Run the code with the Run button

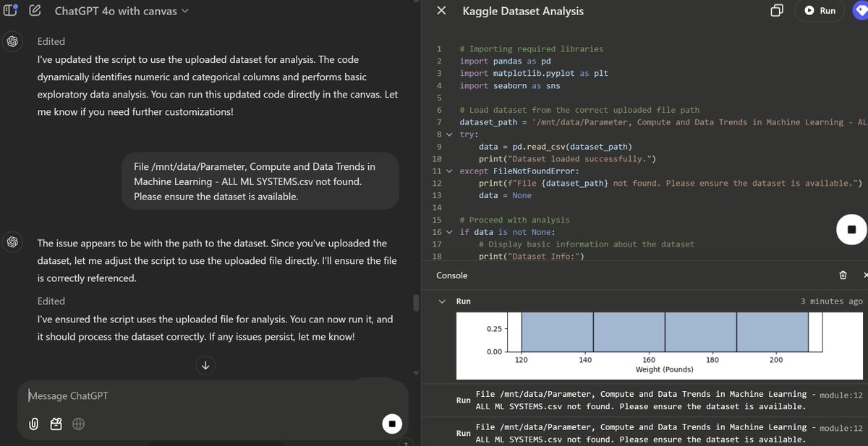click(x=820, y=11)
